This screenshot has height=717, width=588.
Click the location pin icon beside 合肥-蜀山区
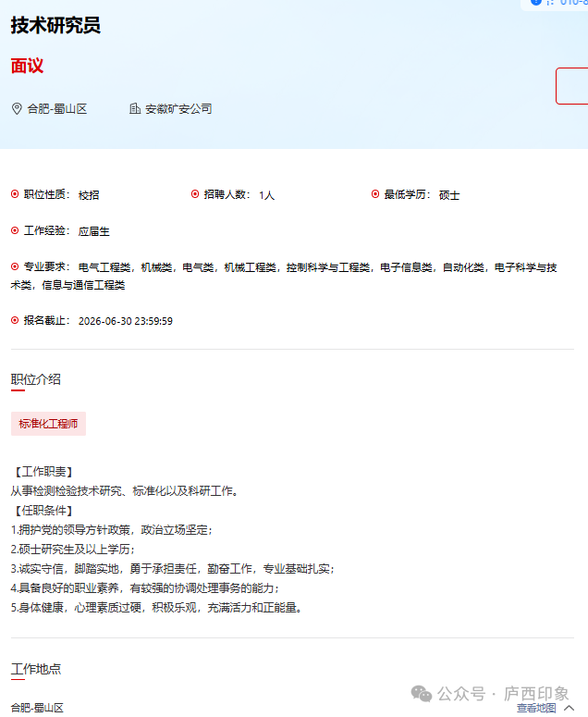click(17, 109)
